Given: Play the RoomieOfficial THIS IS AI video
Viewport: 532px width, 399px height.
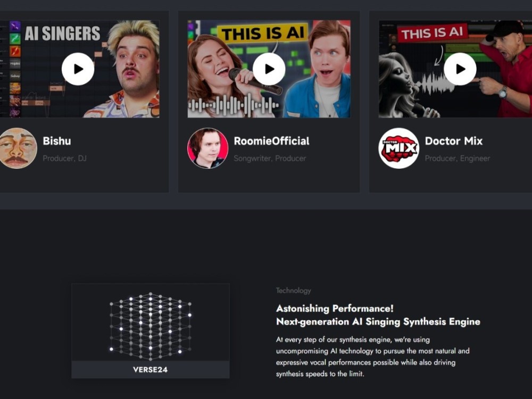Looking at the screenshot, I should click(x=269, y=69).
